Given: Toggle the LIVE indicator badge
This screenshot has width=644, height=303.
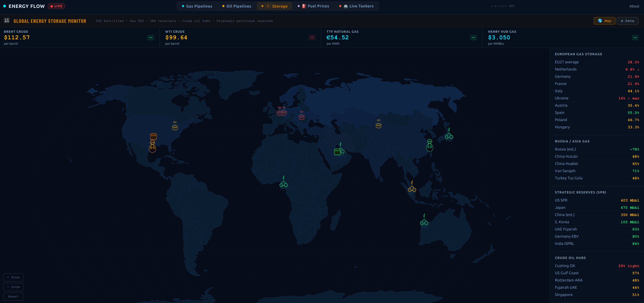Looking at the screenshot, I should pos(56,6).
